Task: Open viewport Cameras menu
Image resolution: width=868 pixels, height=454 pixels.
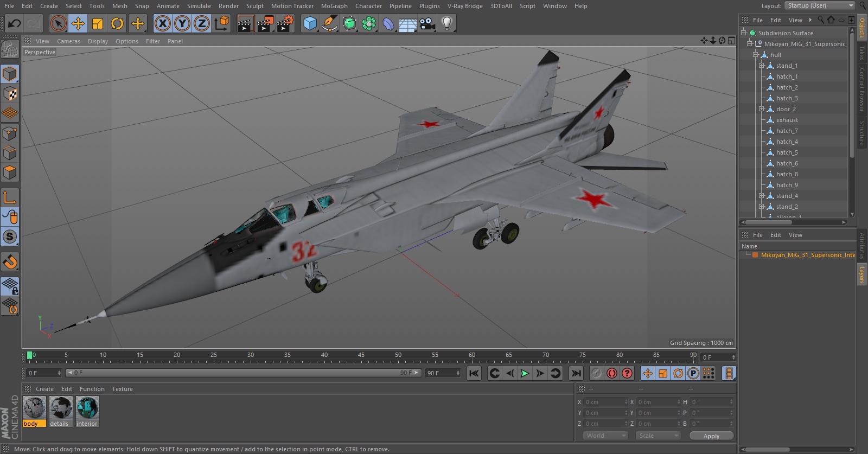Action: (68, 41)
